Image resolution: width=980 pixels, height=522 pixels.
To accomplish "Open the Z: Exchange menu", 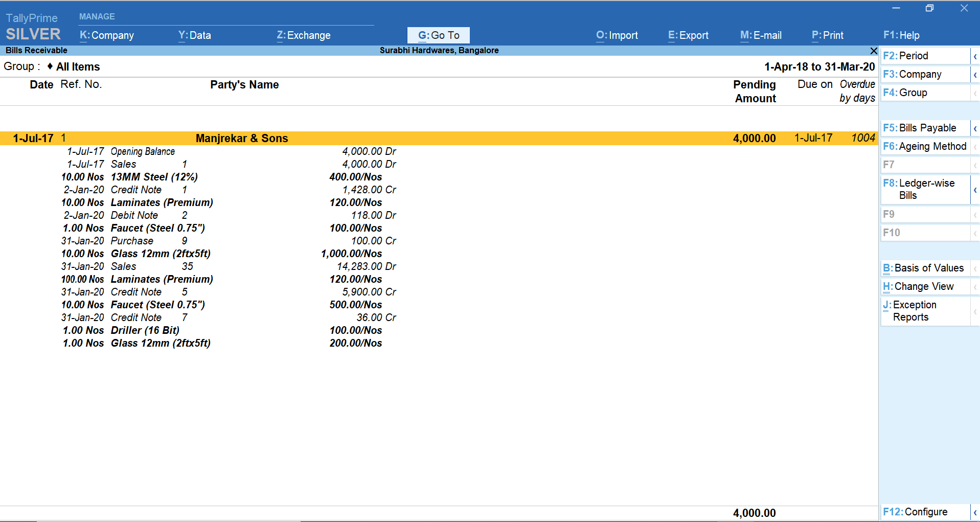I will pyautogui.click(x=303, y=35).
